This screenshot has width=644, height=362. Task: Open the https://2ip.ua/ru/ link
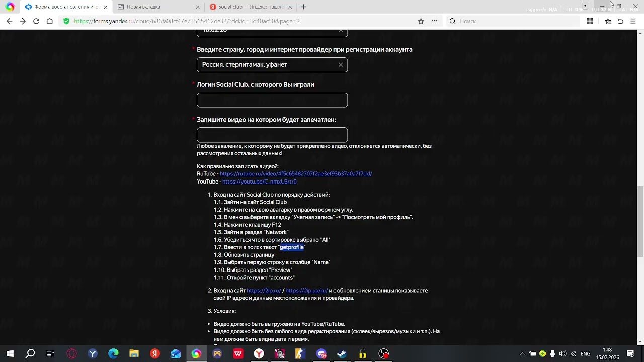click(306, 291)
